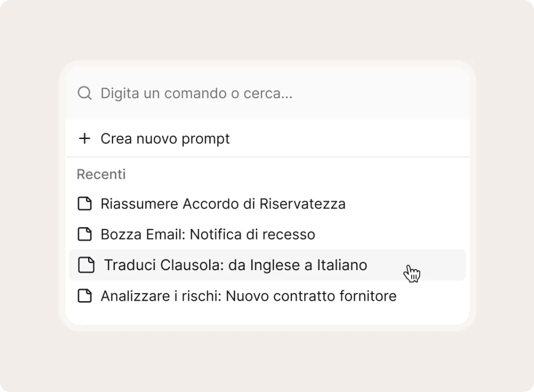Click the 'Recenti' section header
This screenshot has height=392, width=534.
101,174
